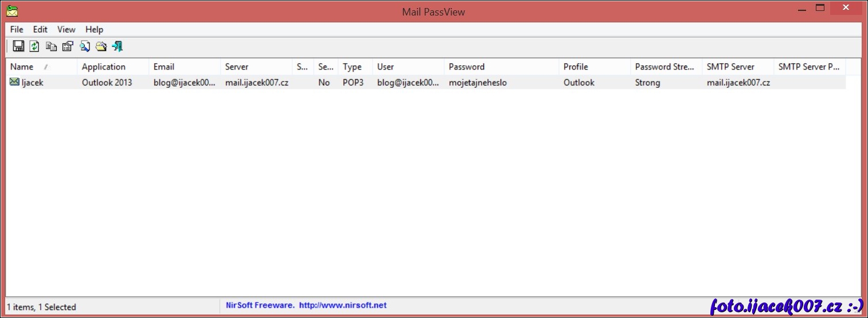Open Properties using the toolbar icon
This screenshot has width=868, height=318.
(x=68, y=46)
